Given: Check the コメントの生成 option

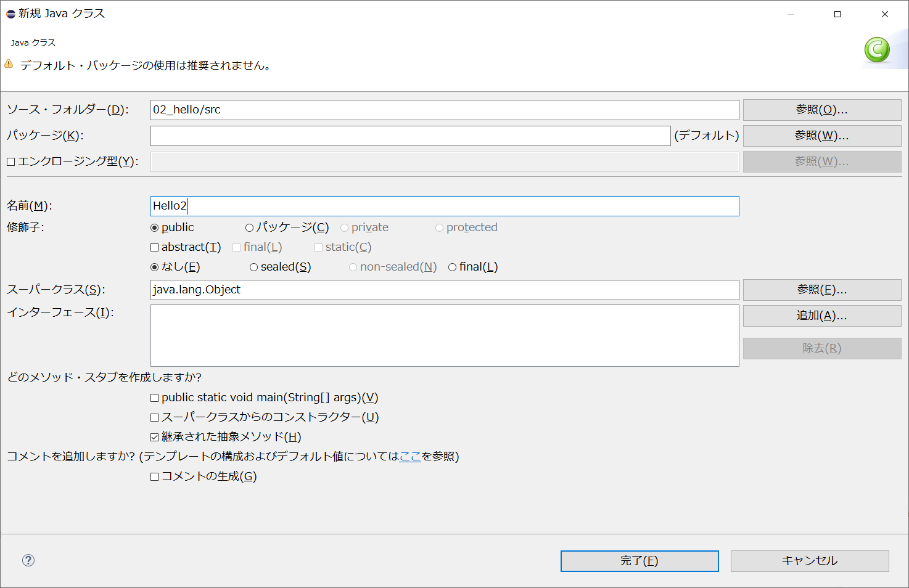Looking at the screenshot, I should click(x=154, y=476).
